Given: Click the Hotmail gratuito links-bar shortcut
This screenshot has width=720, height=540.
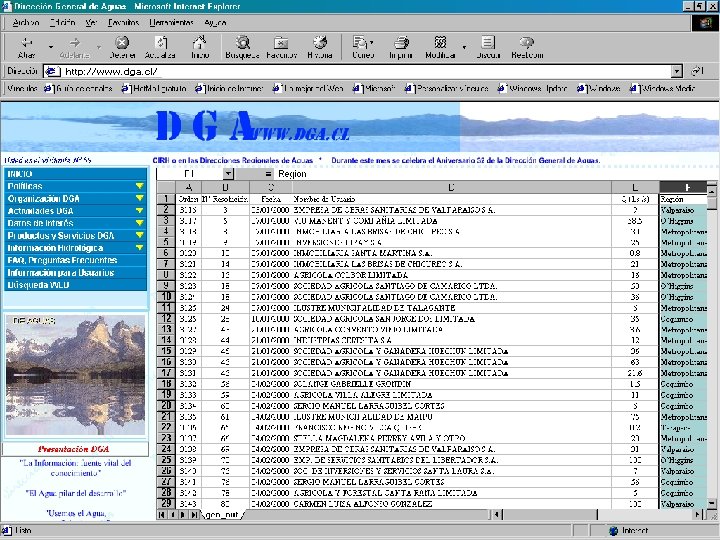Looking at the screenshot, I should [x=154, y=88].
